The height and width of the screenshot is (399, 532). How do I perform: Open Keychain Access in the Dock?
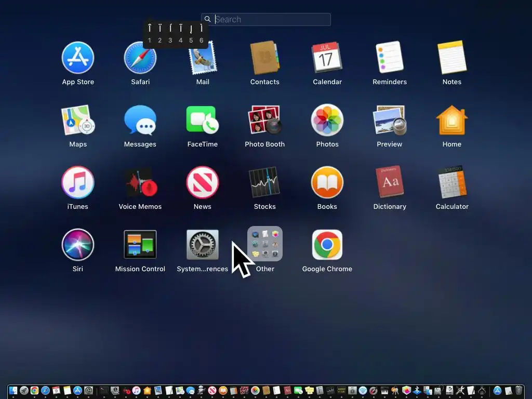(x=395, y=391)
